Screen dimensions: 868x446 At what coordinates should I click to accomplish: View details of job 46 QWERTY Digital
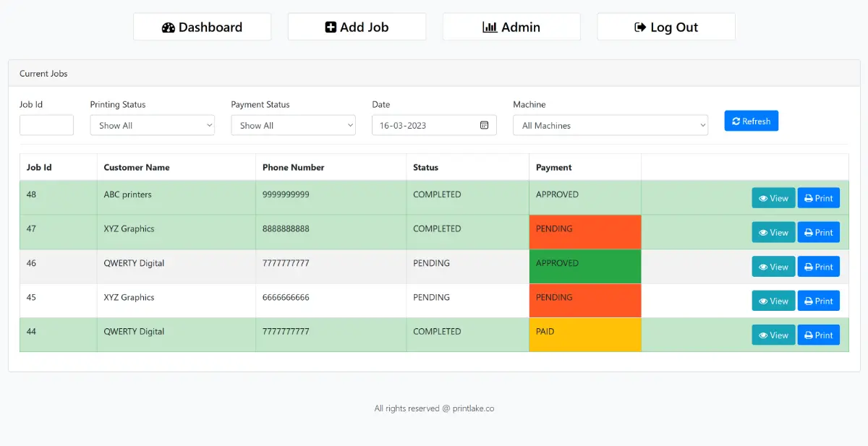(x=773, y=266)
